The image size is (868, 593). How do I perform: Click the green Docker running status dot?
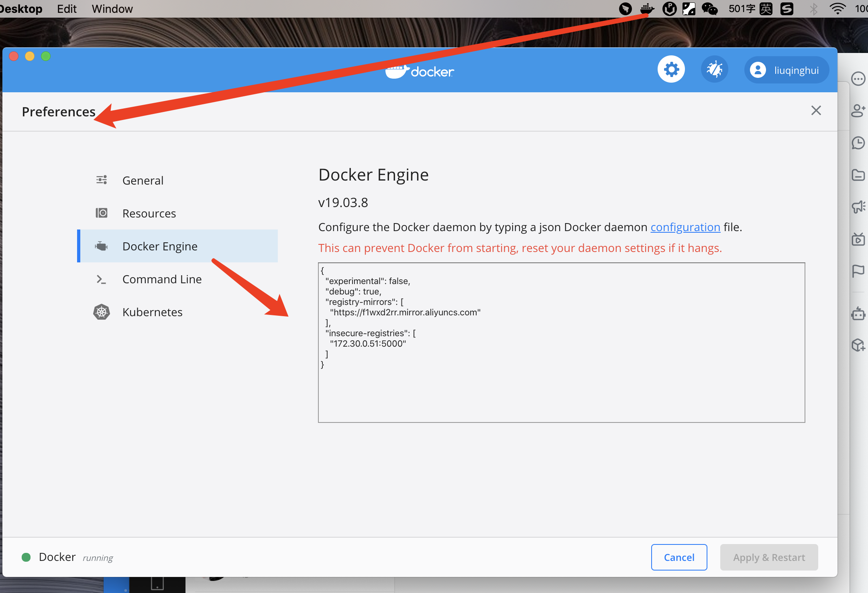click(26, 557)
